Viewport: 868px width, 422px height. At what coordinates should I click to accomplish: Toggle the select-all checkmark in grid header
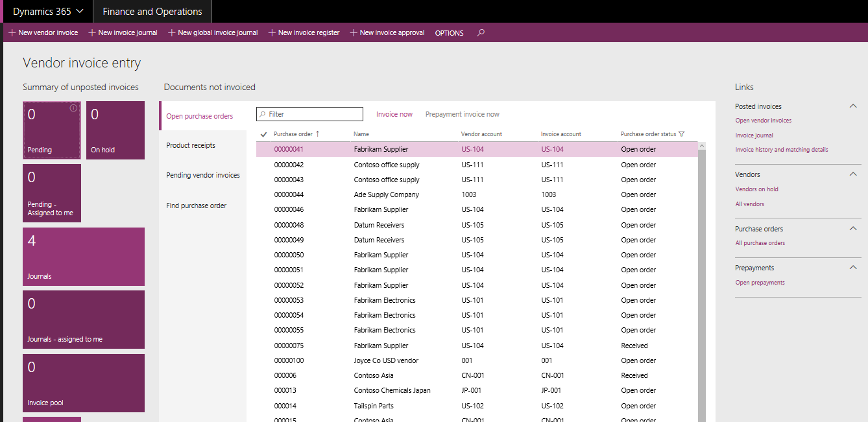coord(263,134)
